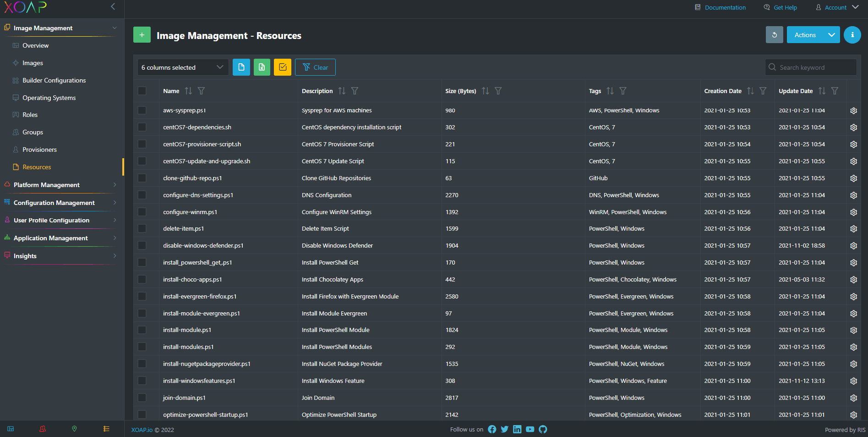This screenshot has height=437, width=868.
Task: Open the 6 columns selected dropdown
Action: click(183, 67)
